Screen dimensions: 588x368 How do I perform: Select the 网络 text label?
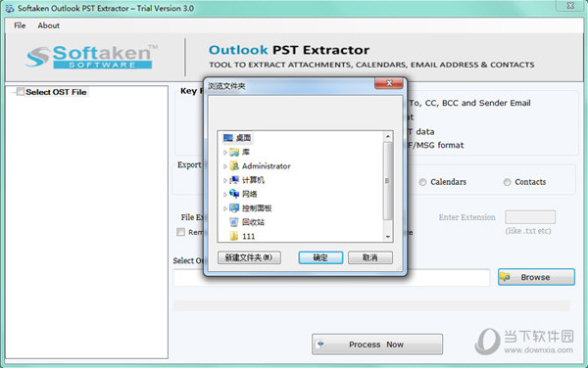click(249, 195)
